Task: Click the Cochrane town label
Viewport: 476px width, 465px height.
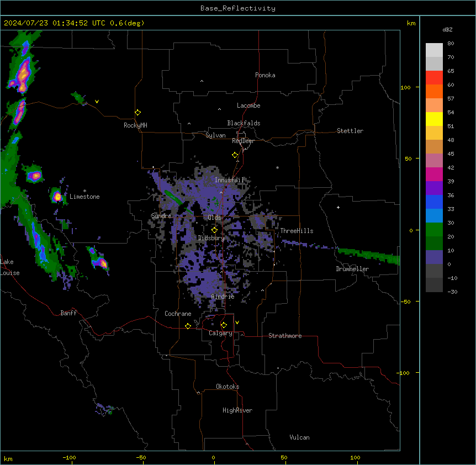Action: [x=178, y=314]
